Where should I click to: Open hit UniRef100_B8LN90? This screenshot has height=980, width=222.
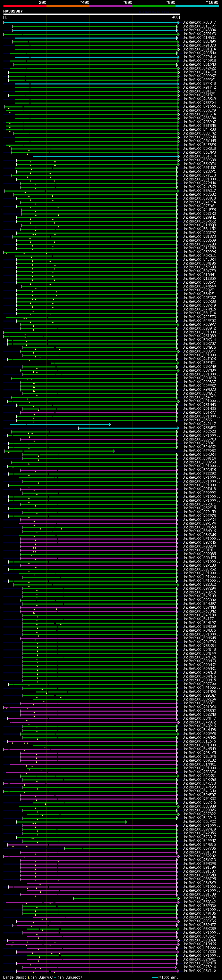click(x=199, y=41)
